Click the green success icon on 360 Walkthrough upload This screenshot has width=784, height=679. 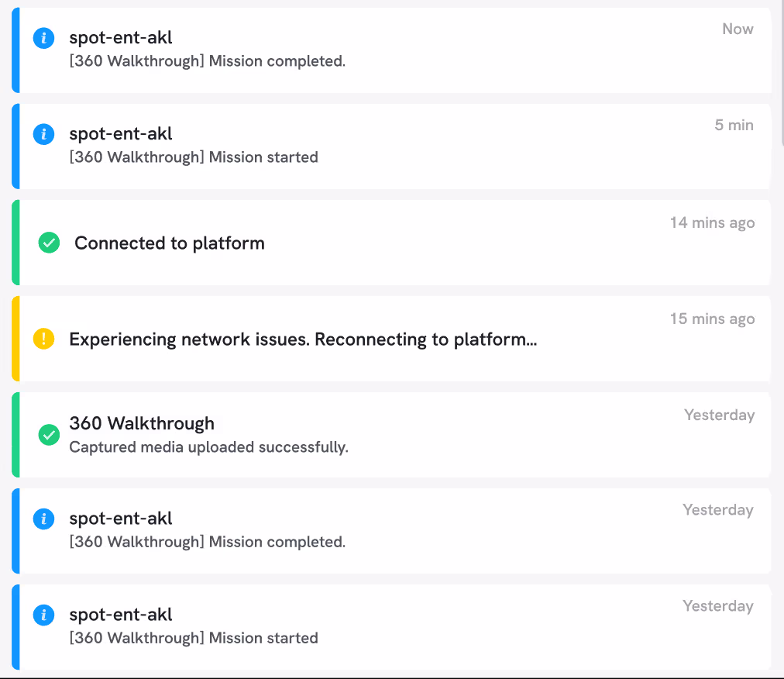click(x=48, y=435)
